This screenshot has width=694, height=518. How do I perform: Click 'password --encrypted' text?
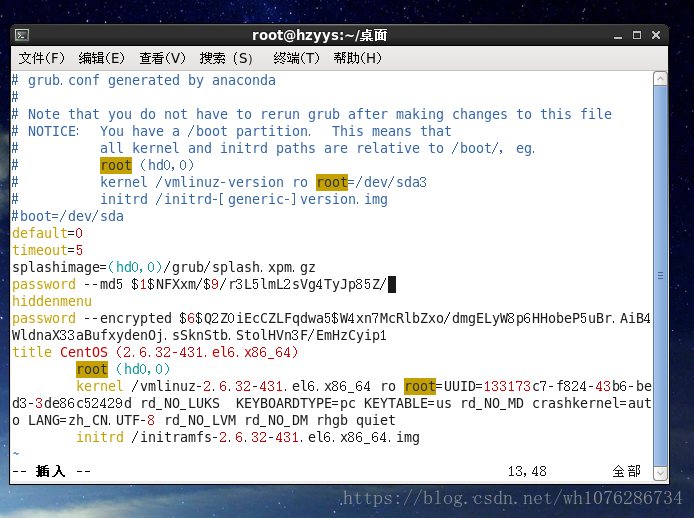point(92,318)
